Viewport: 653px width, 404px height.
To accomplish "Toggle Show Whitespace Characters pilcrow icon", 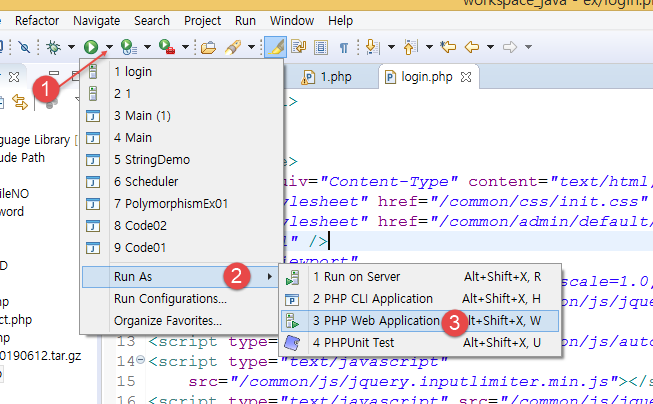I will [344, 47].
